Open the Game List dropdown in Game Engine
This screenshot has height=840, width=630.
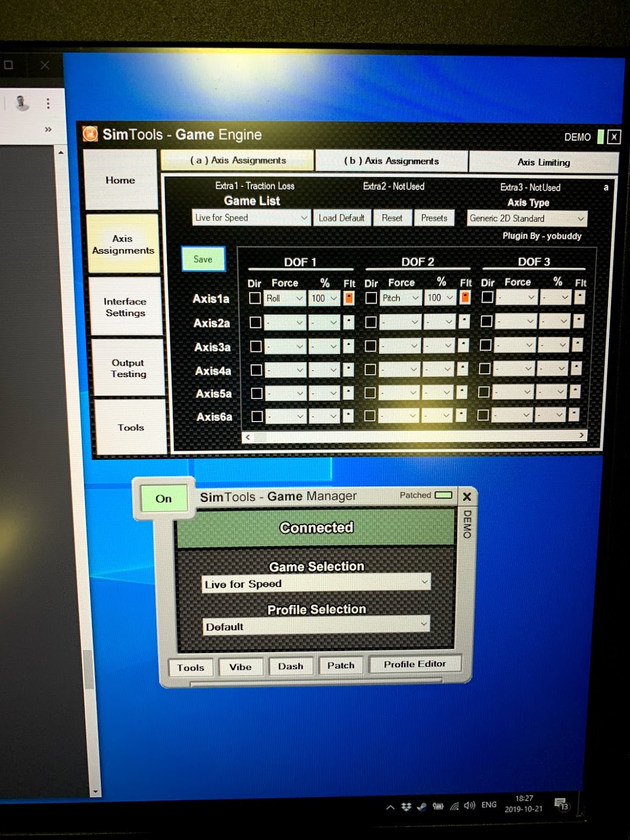[x=251, y=218]
